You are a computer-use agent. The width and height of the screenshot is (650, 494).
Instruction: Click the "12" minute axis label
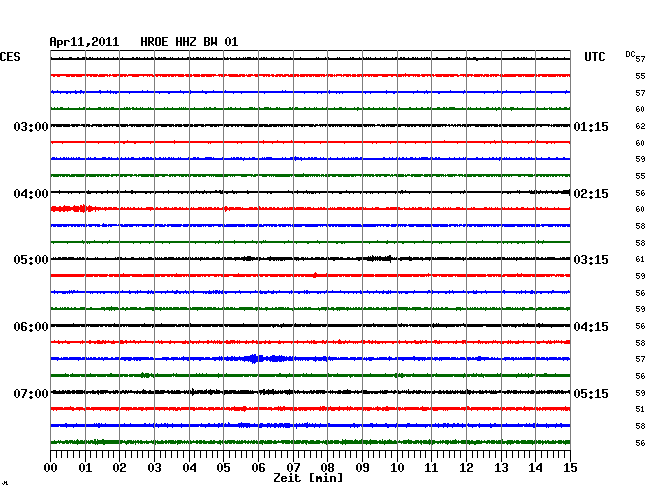tap(466, 468)
